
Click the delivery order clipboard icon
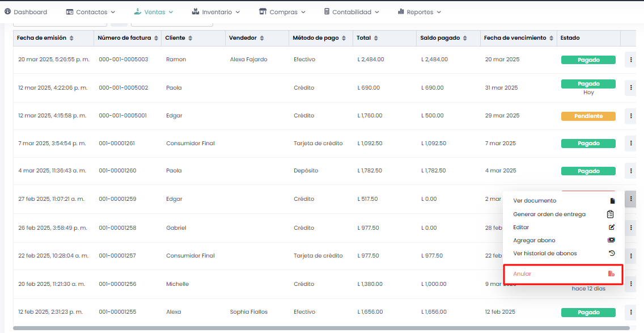tap(611, 214)
